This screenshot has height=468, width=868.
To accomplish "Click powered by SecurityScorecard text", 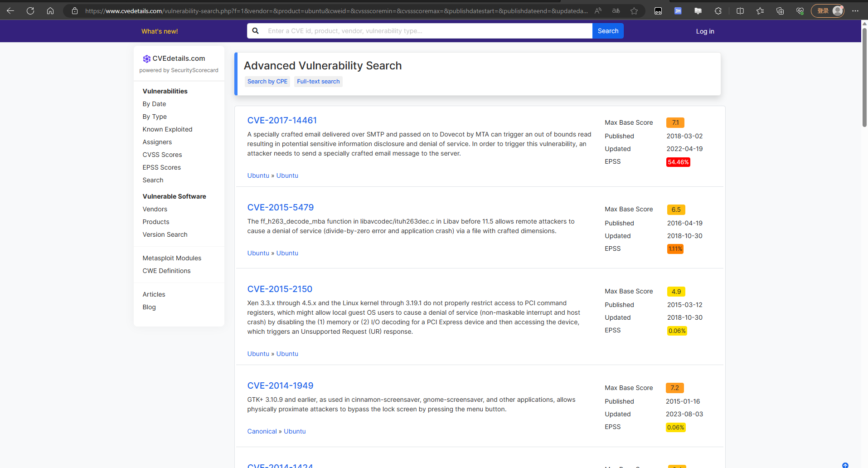I will tap(179, 70).
